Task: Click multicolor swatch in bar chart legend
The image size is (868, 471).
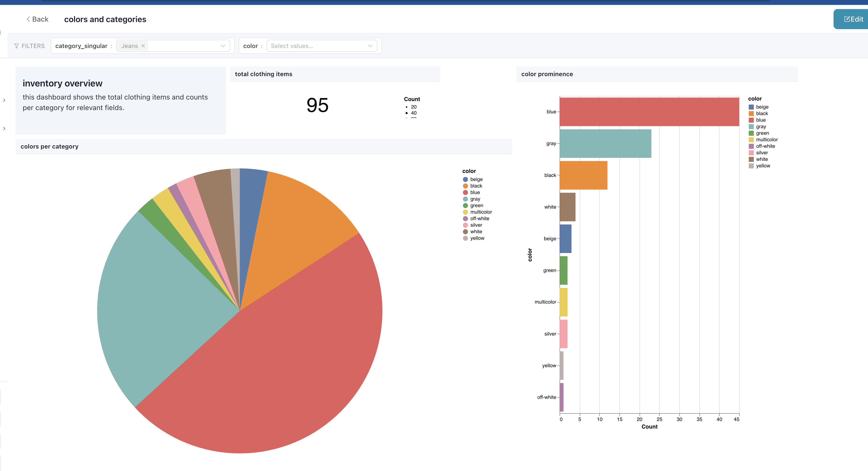Action: (x=751, y=140)
